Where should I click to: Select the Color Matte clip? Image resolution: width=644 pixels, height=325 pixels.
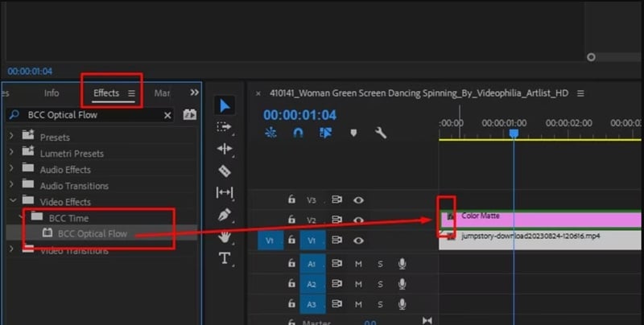541,220
